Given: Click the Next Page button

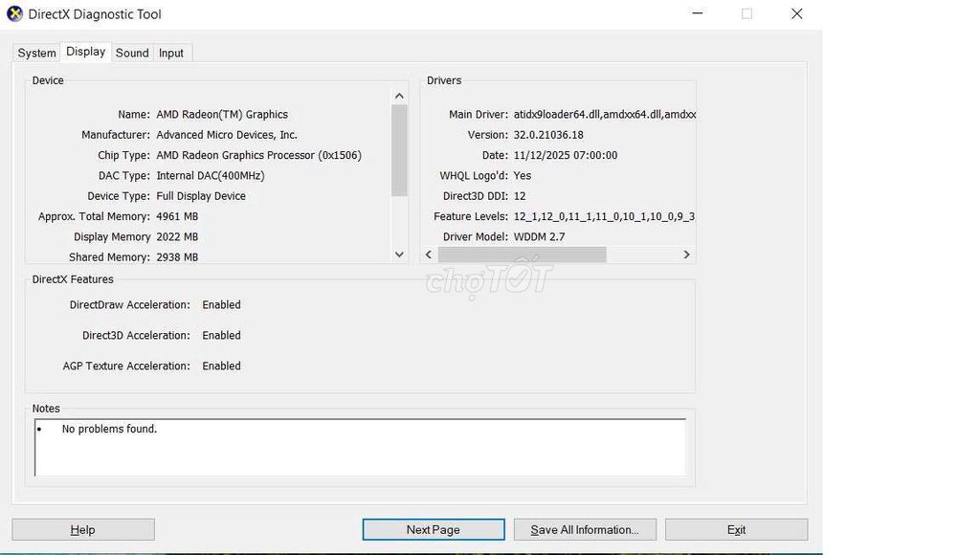Looking at the screenshot, I should click(x=434, y=529).
